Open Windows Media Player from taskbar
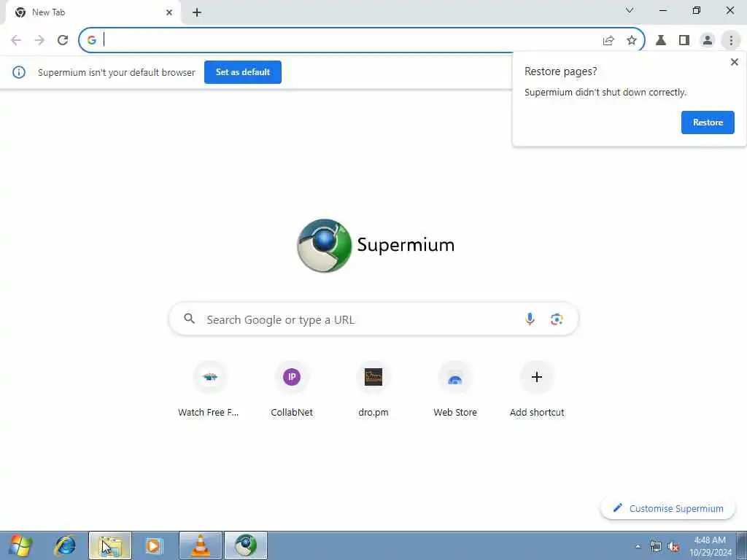 (155, 545)
